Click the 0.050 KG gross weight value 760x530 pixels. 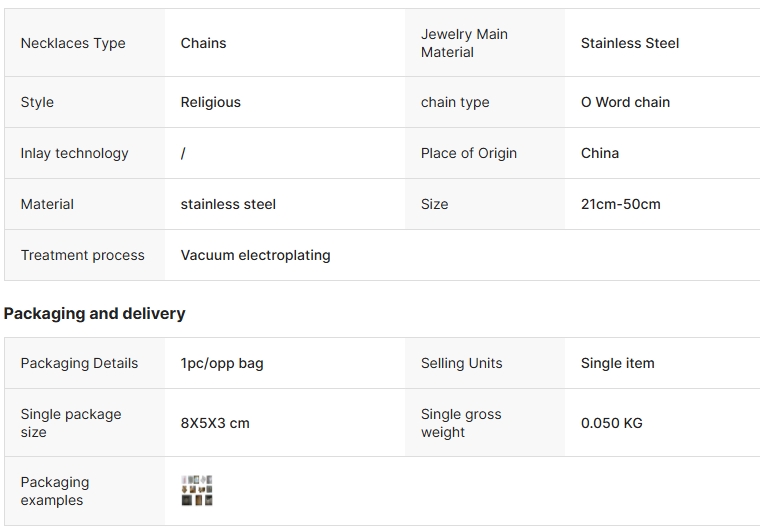pyautogui.click(x=611, y=423)
